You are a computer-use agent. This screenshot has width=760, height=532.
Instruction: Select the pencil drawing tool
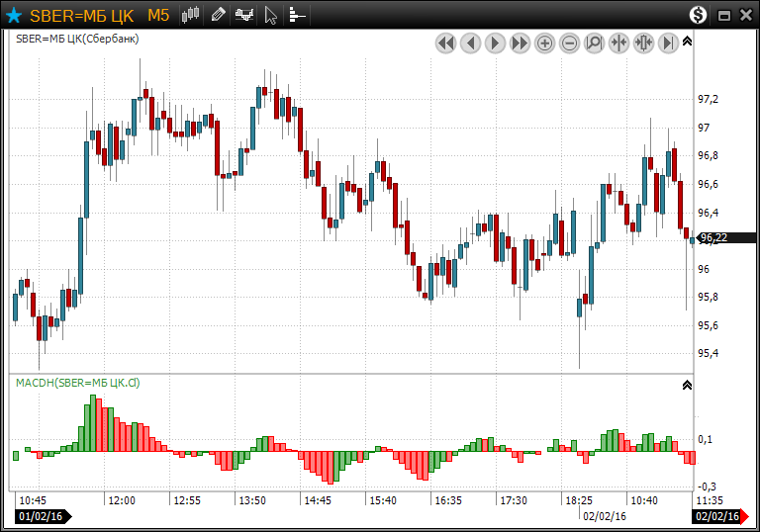pos(218,15)
